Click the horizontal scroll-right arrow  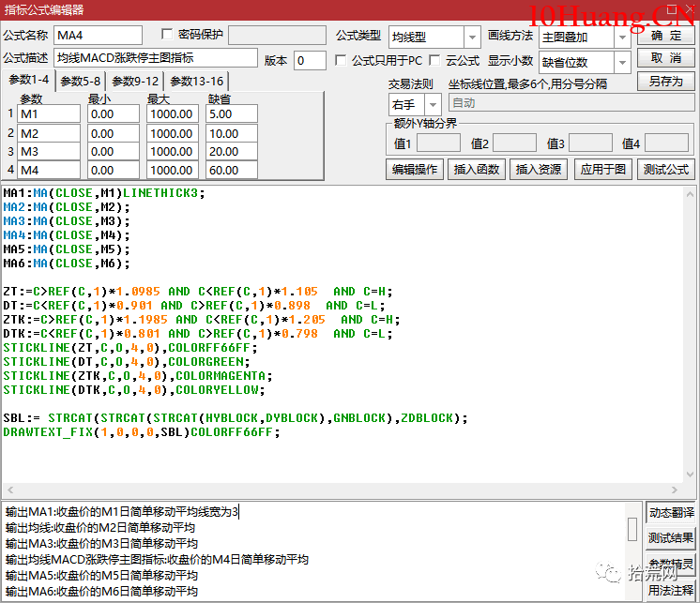pos(674,490)
